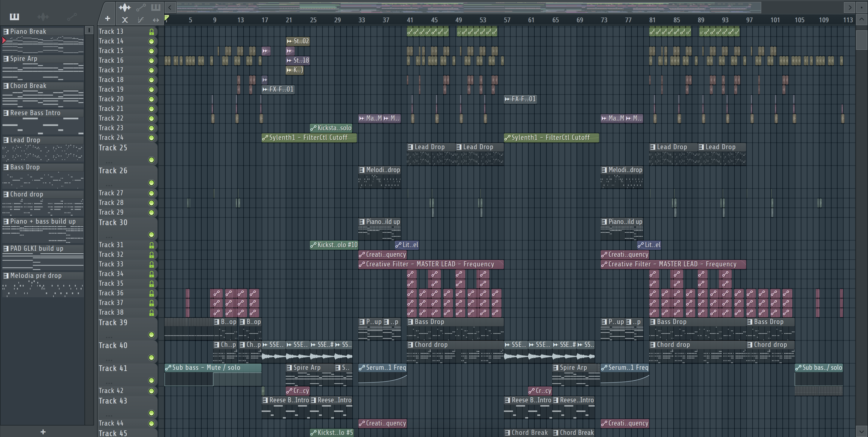The width and height of the screenshot is (868, 437).
Task: Click the Cr..cy automation clip at bar 21 on Track 42
Action: (298, 391)
